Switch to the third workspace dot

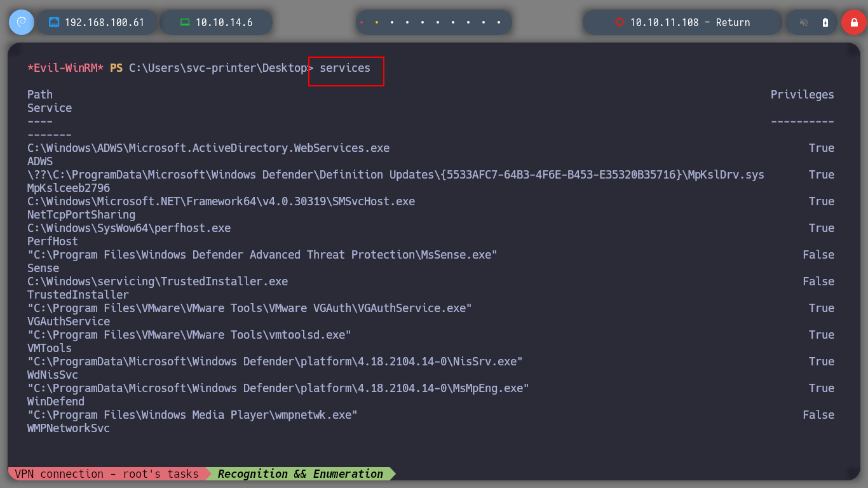392,22
